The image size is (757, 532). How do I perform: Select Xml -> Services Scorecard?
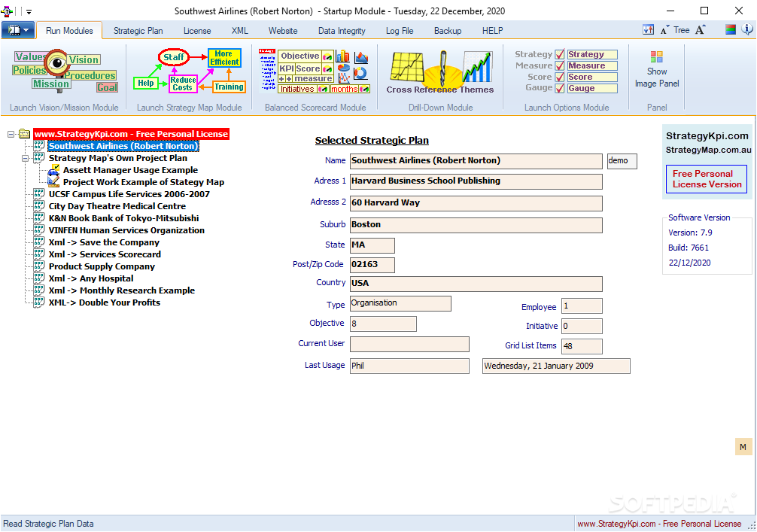click(105, 254)
